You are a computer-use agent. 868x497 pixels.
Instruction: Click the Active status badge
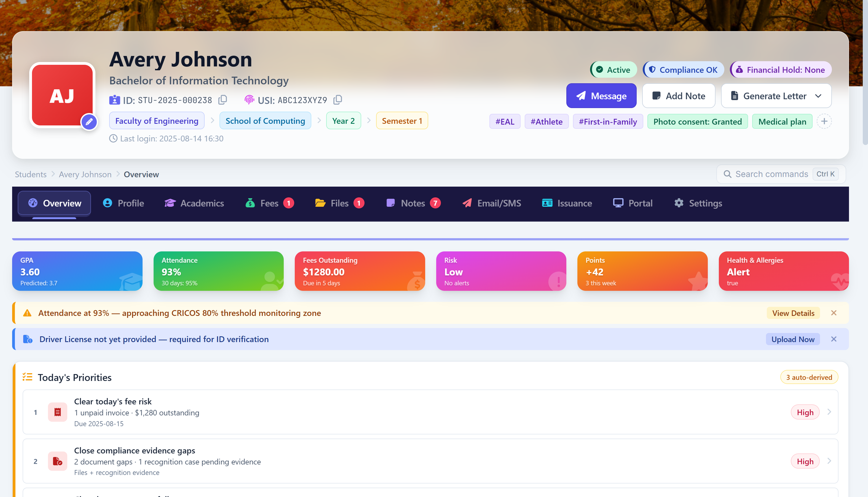pyautogui.click(x=614, y=70)
